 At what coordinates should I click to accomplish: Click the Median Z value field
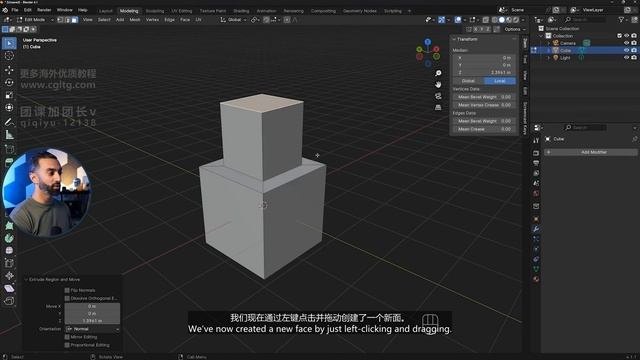point(484,73)
